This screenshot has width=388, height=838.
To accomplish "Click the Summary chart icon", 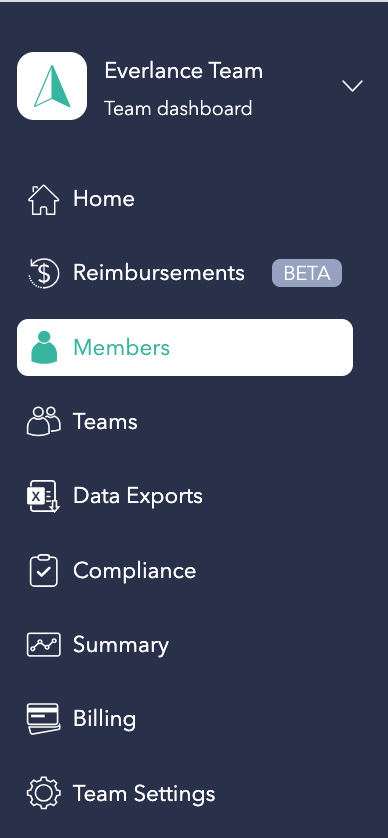I will (43, 645).
